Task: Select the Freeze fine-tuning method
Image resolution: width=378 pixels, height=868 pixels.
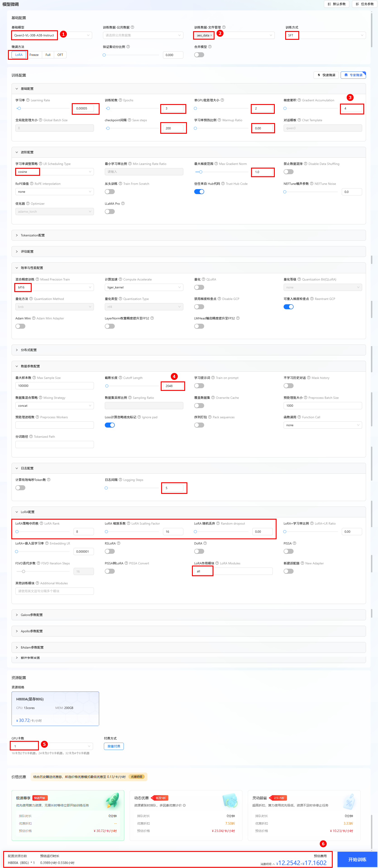Action: [34, 55]
